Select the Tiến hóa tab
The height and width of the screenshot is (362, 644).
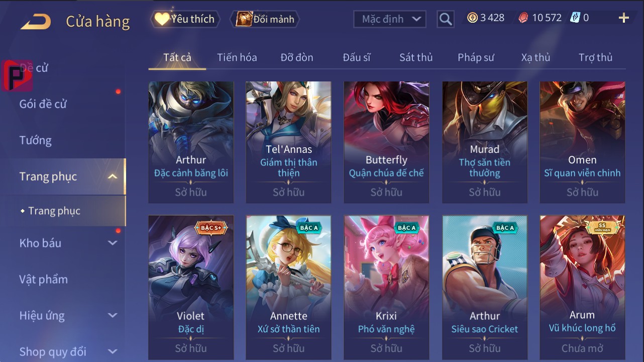coord(237,57)
